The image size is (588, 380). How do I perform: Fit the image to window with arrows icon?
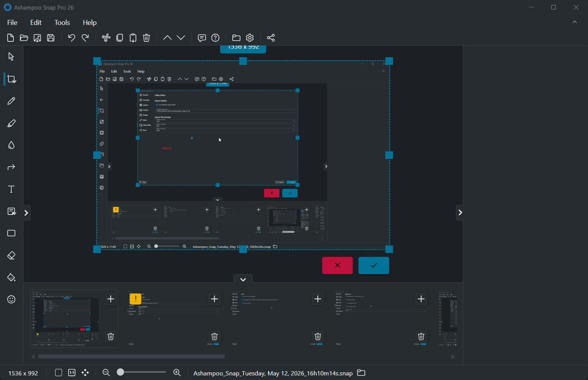85,373
